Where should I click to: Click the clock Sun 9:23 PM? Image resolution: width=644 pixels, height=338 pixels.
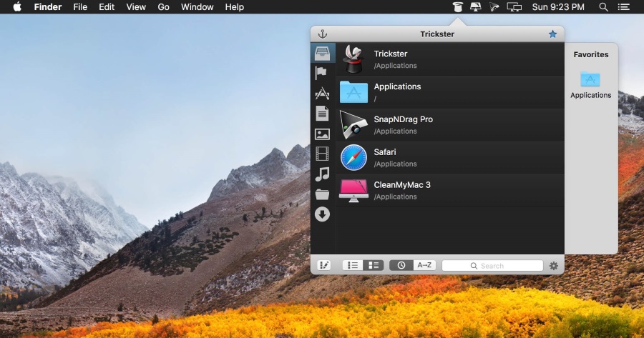558,7
